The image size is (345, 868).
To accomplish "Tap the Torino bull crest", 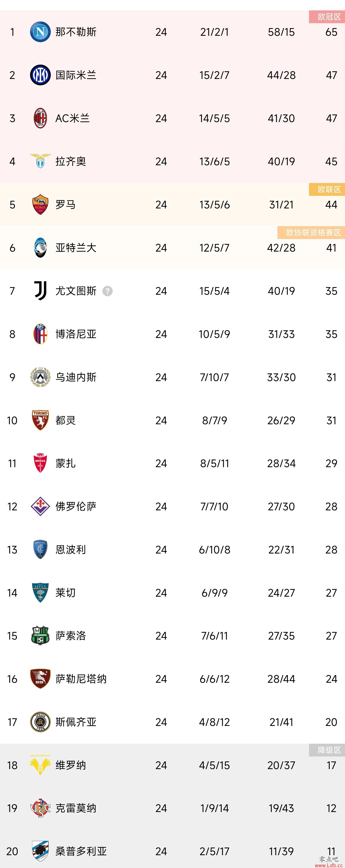I will click(40, 420).
